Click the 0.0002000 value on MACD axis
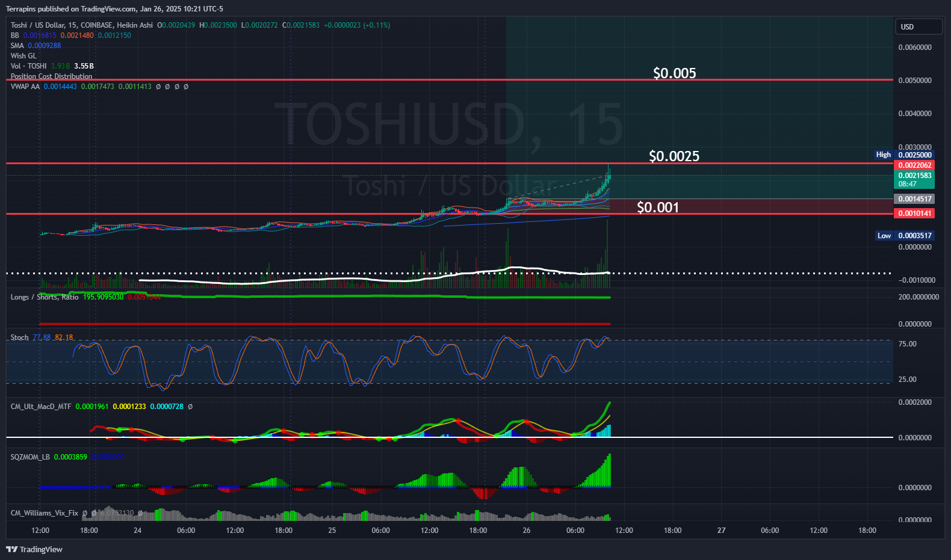 pos(915,402)
